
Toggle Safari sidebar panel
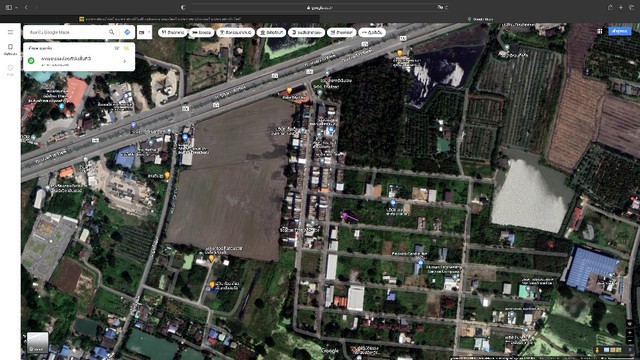tap(9, 7)
